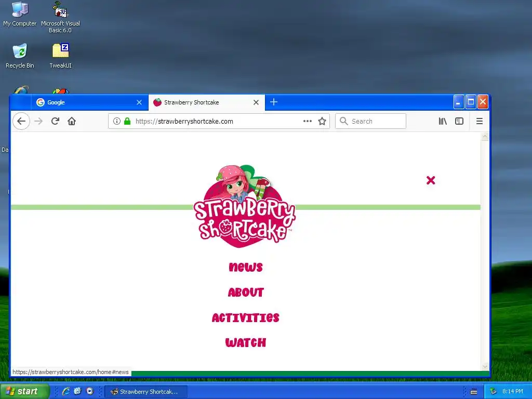This screenshot has width=532, height=399.
Task: Open the Windows Start menu
Action: tap(24, 391)
